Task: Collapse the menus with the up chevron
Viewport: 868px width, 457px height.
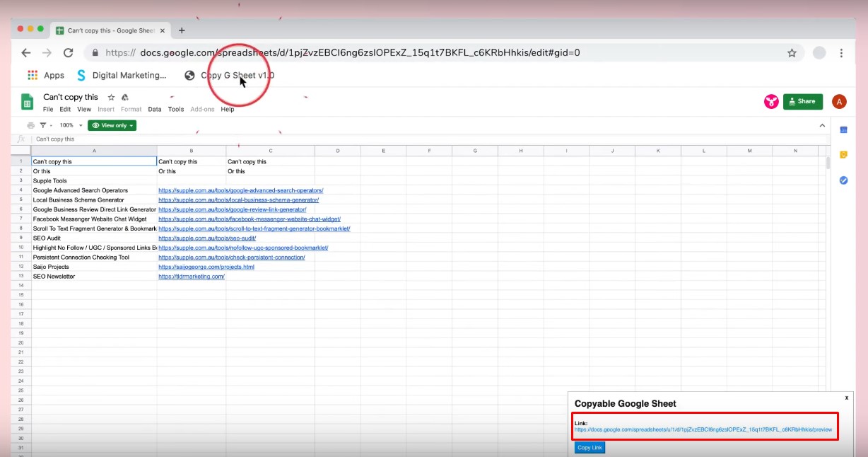Action: [x=822, y=125]
